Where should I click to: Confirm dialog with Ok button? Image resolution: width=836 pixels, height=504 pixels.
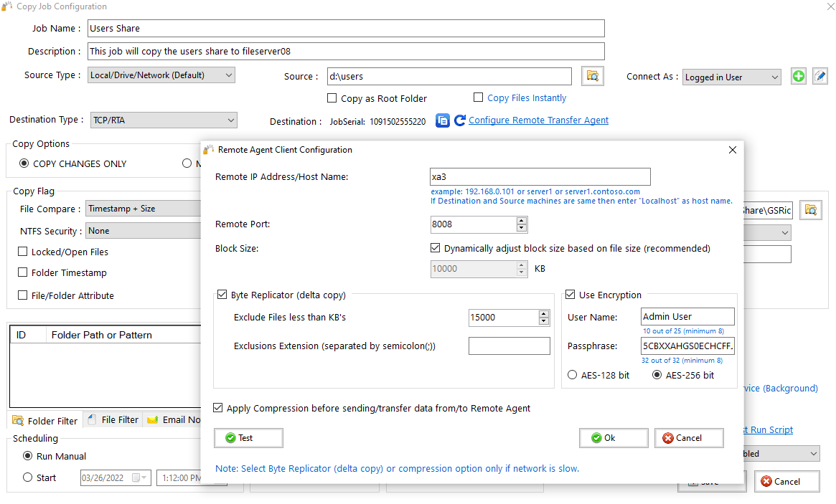pyautogui.click(x=614, y=438)
